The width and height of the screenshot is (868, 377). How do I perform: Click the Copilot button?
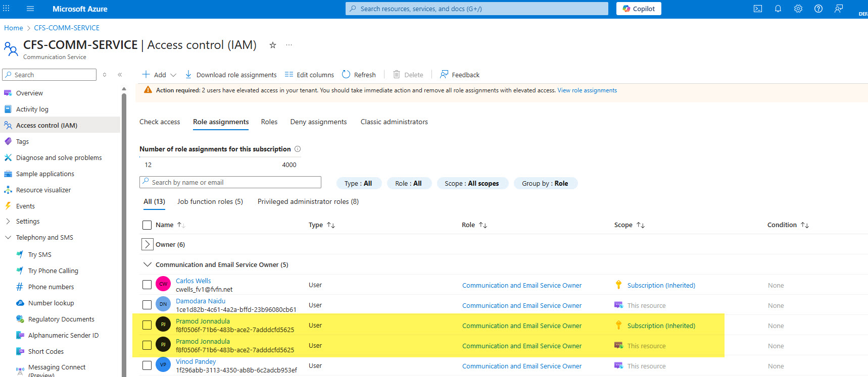[639, 9]
